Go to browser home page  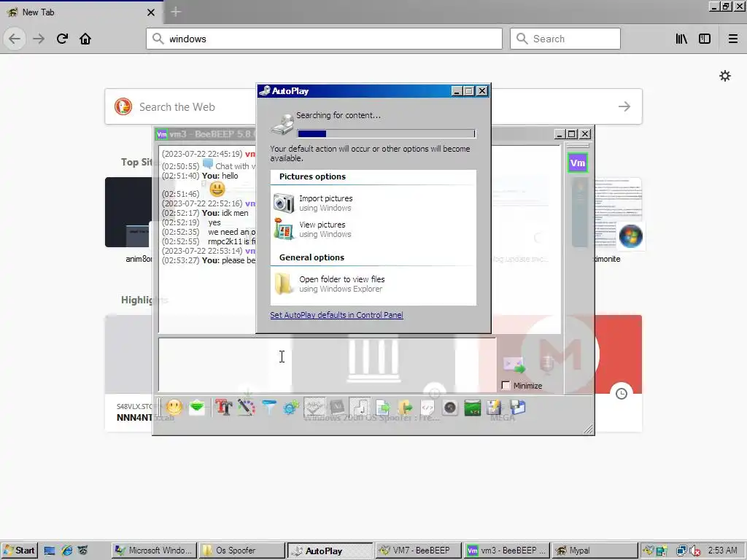pyautogui.click(x=85, y=39)
